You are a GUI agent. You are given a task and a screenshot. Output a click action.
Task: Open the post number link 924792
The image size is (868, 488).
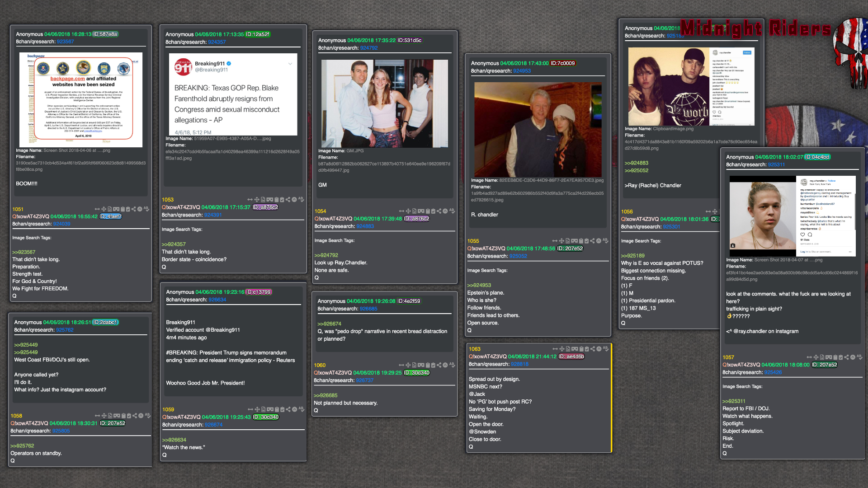click(x=369, y=48)
